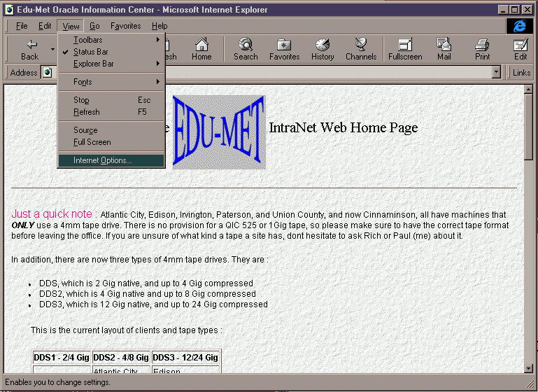Click the window resize grip in status bar

[530, 386]
